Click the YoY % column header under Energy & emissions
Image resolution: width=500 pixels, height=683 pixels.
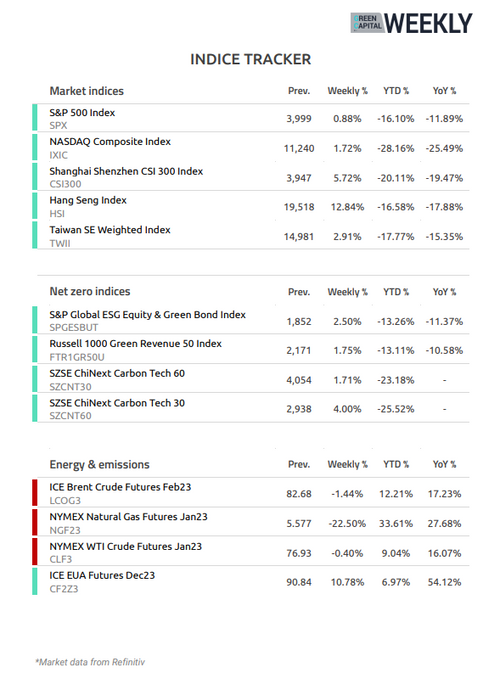point(444,464)
